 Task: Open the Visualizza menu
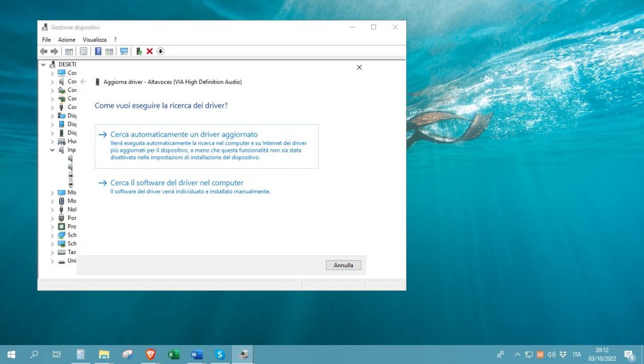point(94,40)
